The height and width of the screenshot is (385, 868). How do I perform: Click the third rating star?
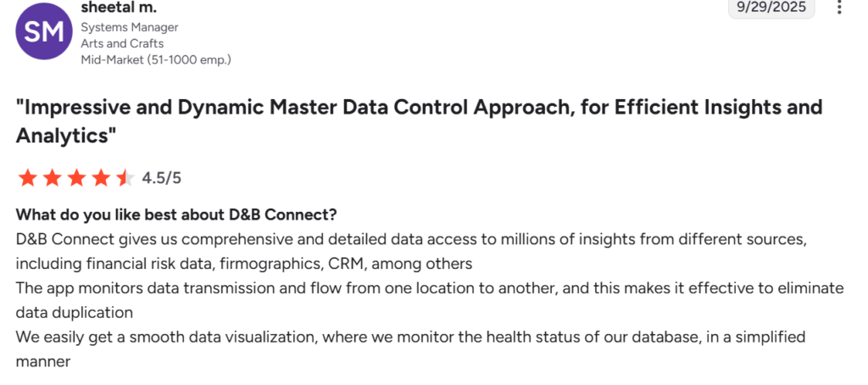pyautogui.click(x=76, y=178)
